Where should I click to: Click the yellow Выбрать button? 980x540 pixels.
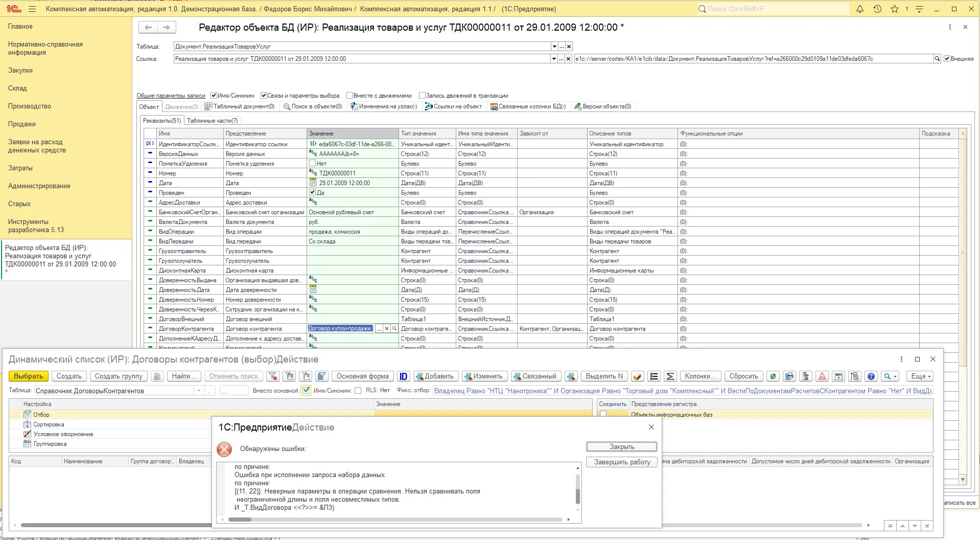pyautogui.click(x=29, y=376)
